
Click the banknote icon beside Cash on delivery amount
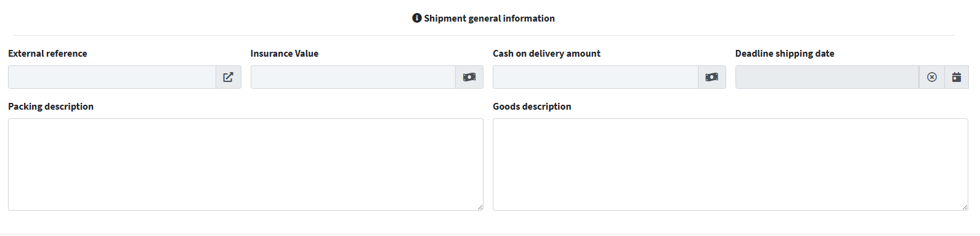click(712, 77)
